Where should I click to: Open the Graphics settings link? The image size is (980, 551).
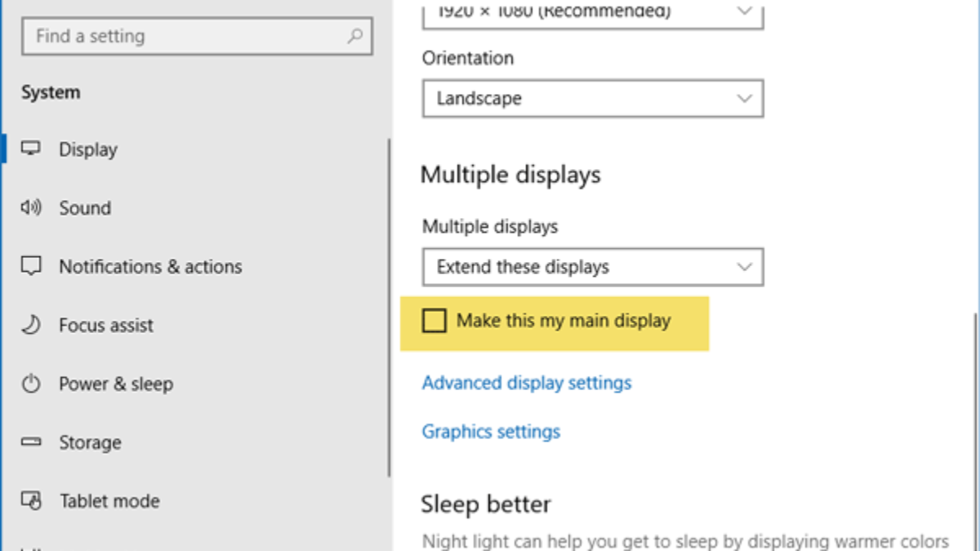(x=491, y=431)
